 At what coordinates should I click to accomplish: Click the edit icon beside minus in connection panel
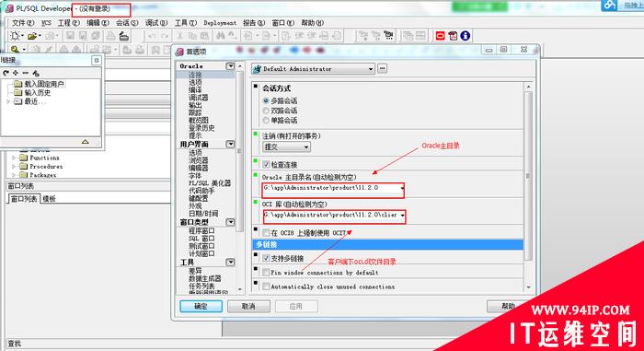[x=36, y=73]
